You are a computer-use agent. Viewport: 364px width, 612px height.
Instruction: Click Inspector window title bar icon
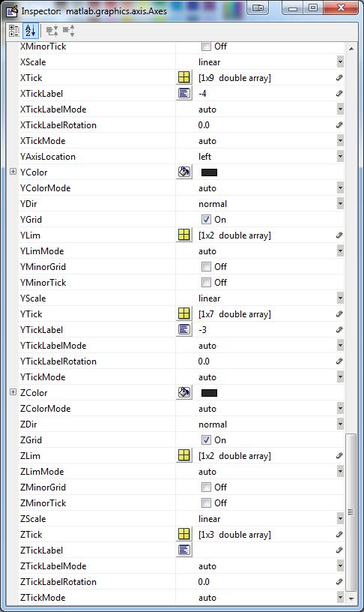pyautogui.click(x=12, y=11)
